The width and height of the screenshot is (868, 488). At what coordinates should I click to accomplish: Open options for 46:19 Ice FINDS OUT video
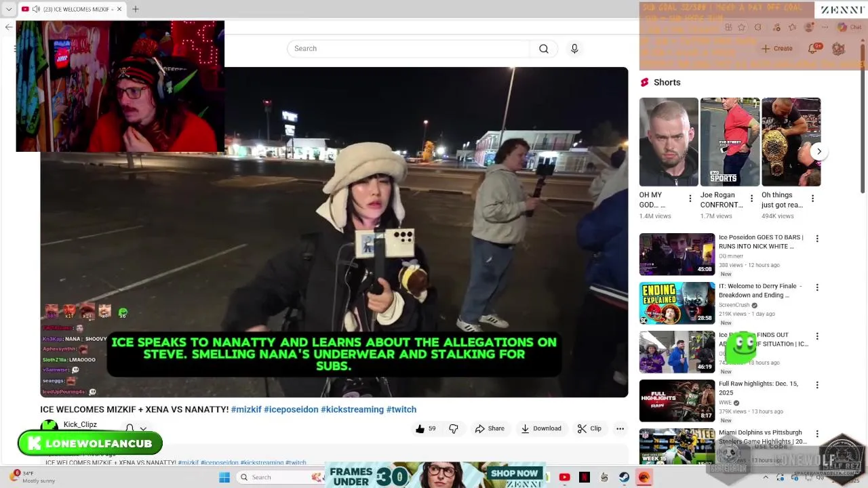click(817, 336)
